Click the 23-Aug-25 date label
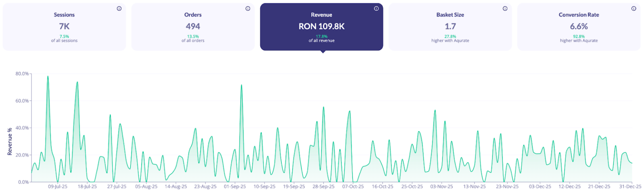Image resolution: width=644 pixels, height=193 pixels. (x=205, y=187)
